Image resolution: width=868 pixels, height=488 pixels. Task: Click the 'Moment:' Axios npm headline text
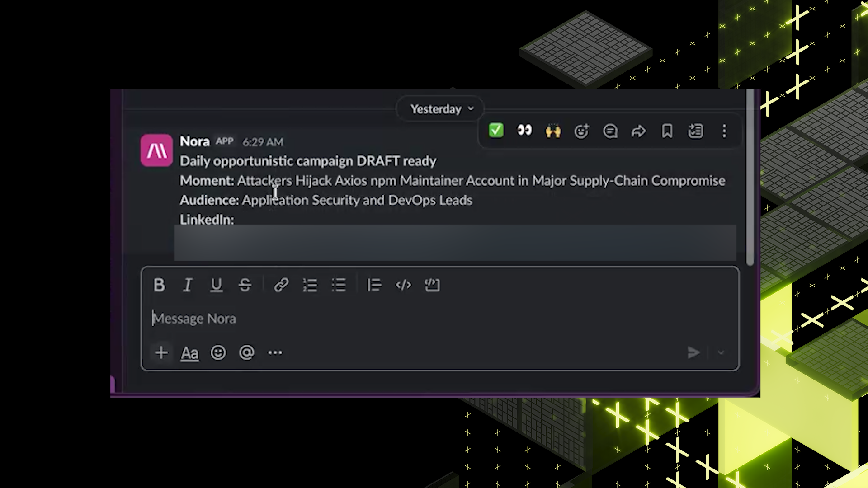[x=453, y=181]
